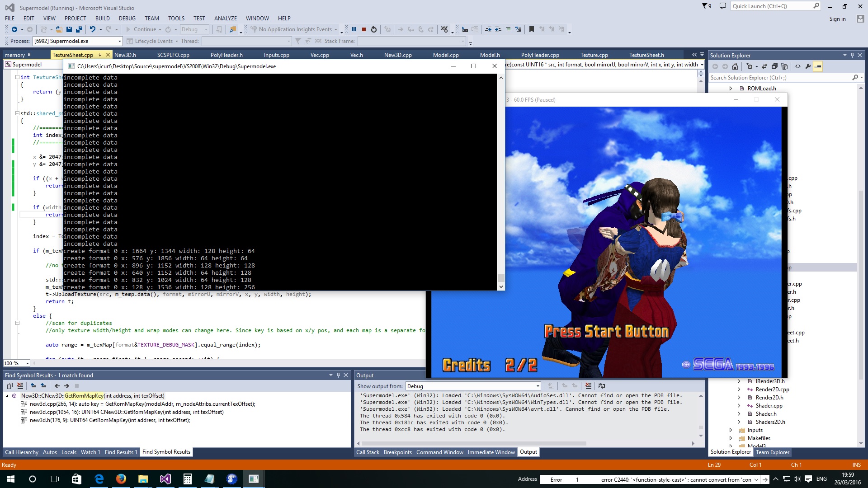This screenshot has width=868, height=488.
Task: Toggle bookmark using the bookmark toolbar icon
Action: [x=532, y=29]
